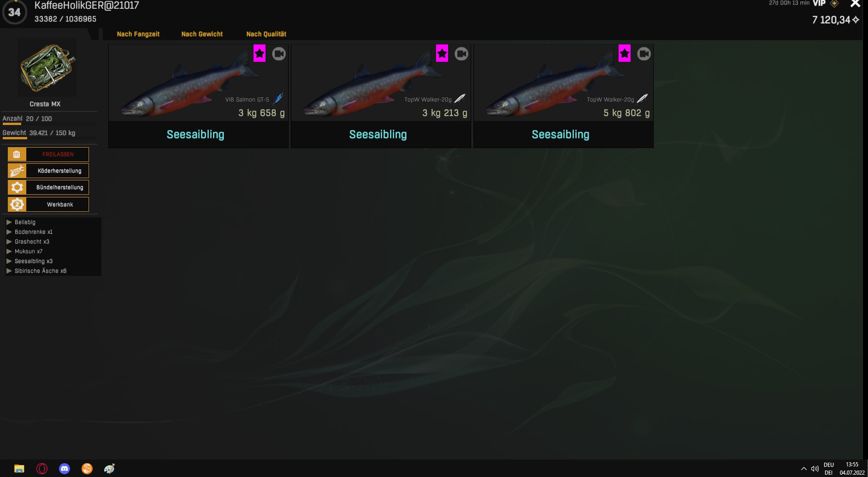
Task: Select the Bodenrenke x1 filter
Action: click(34, 232)
